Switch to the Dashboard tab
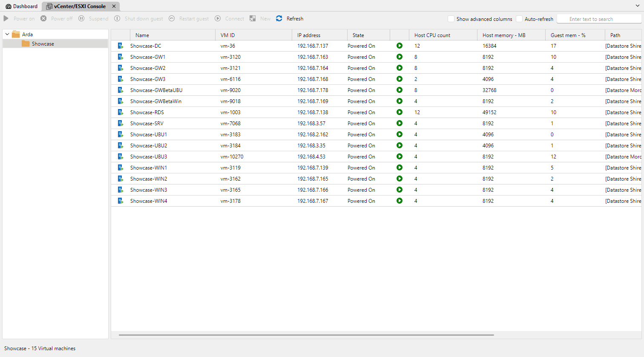The image size is (644, 357). click(x=21, y=6)
